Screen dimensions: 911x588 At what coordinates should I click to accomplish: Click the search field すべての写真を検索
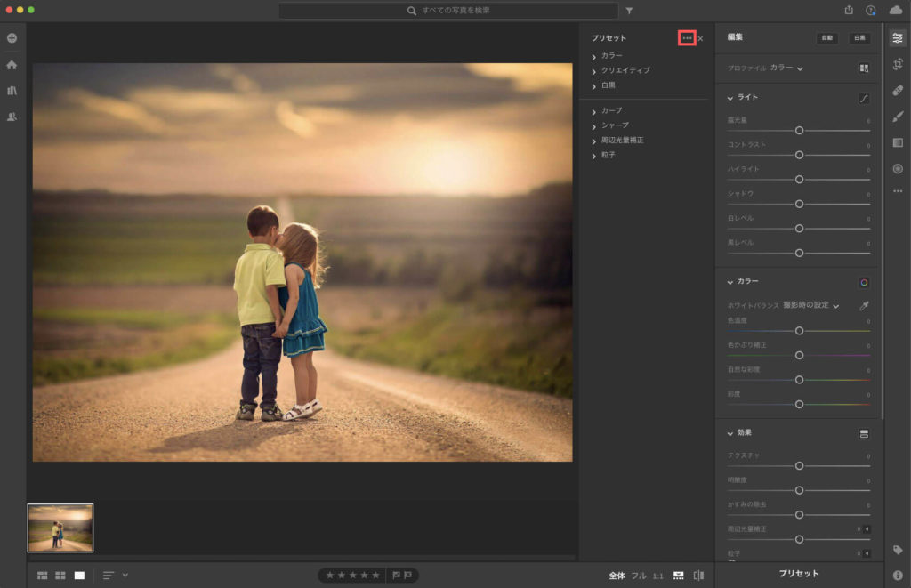(448, 11)
